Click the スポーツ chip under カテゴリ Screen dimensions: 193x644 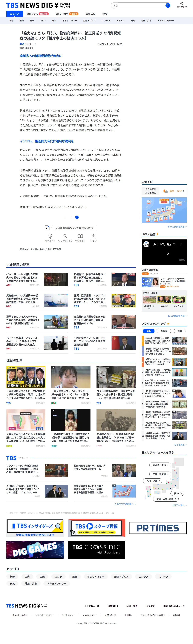163,577
